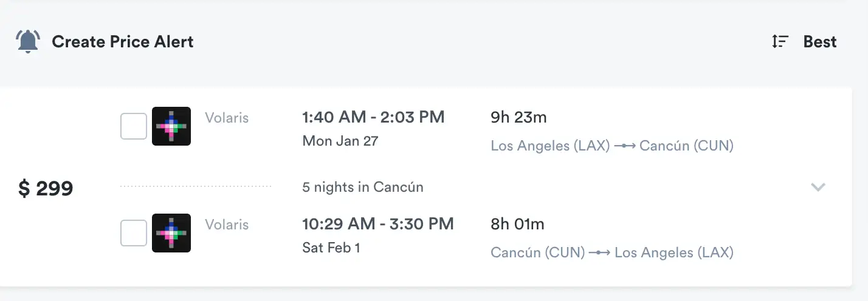The height and width of the screenshot is (301, 868).
Task: Open the Best sort dropdown
Action: coord(819,42)
